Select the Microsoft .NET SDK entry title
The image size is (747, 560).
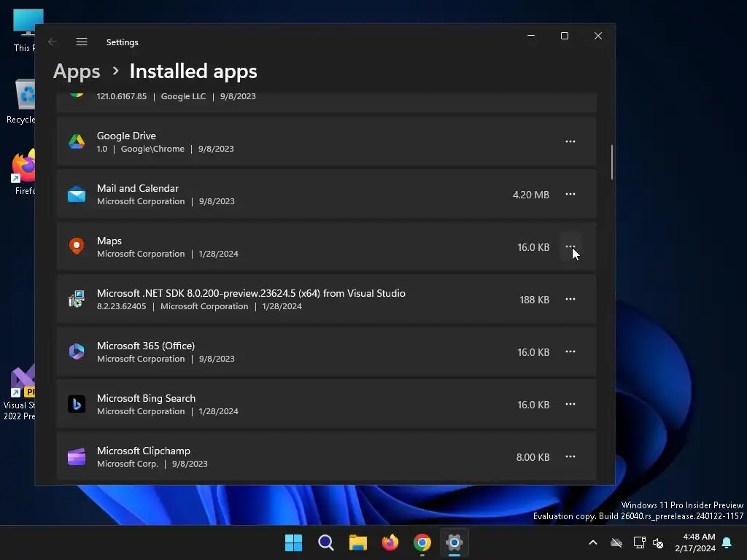tap(251, 293)
